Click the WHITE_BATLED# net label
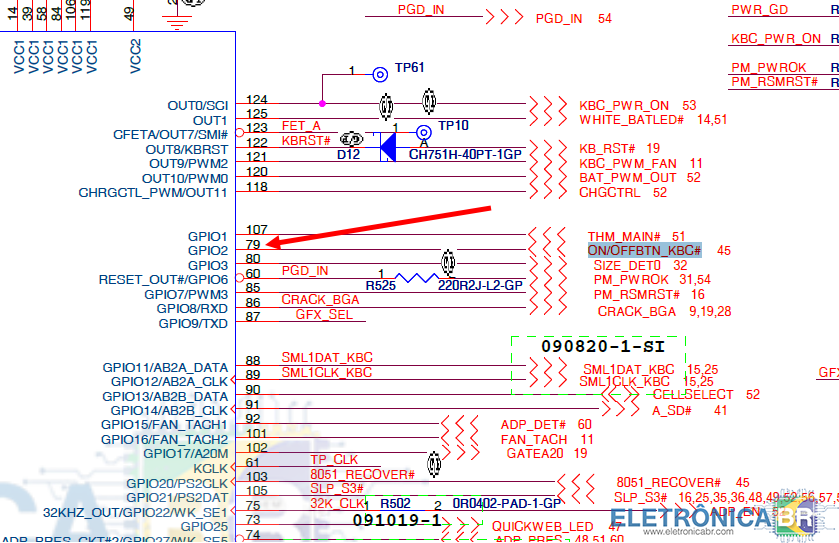The height and width of the screenshot is (543, 839). (x=631, y=120)
